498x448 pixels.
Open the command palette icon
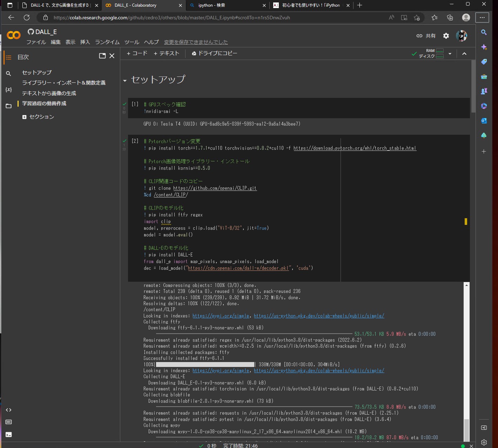9,422
